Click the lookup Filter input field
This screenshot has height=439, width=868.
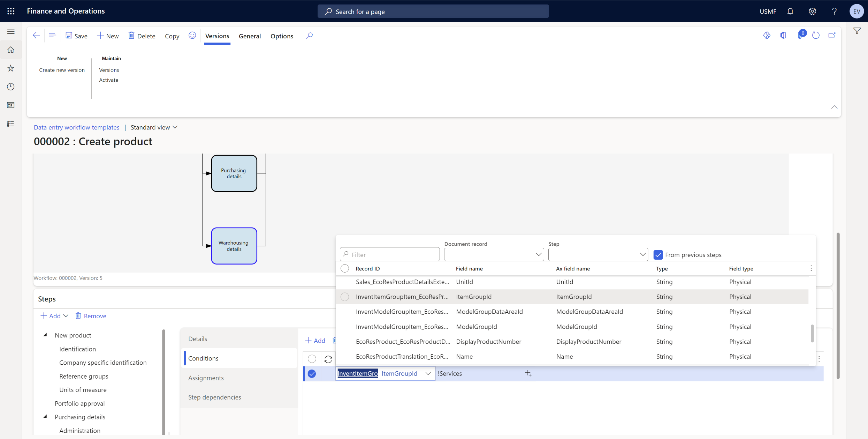pyautogui.click(x=390, y=254)
